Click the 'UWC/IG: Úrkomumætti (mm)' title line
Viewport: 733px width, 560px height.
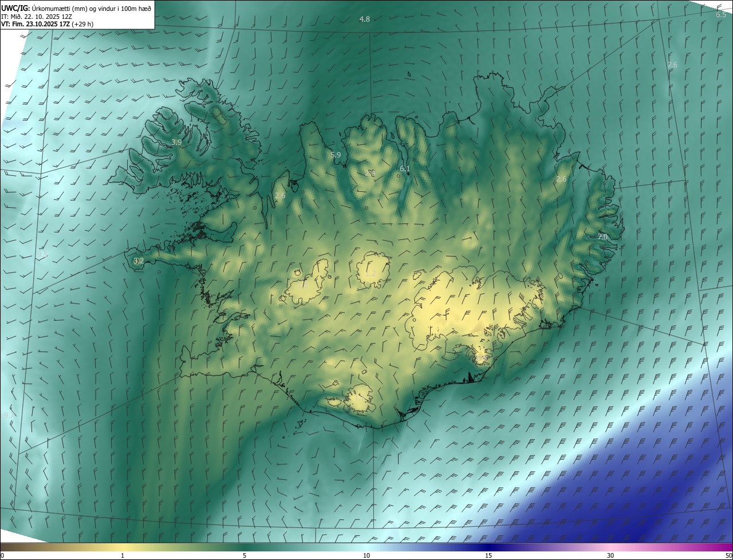pyautogui.click(x=76, y=7)
